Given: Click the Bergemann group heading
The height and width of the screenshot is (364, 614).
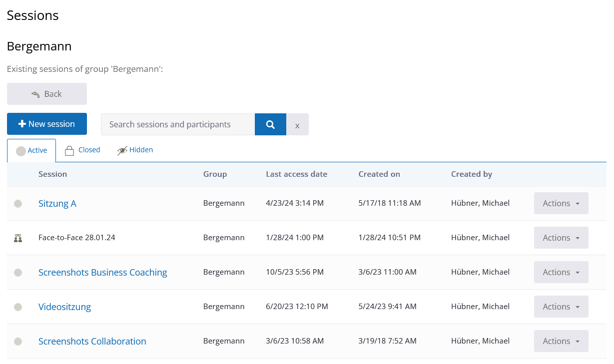Looking at the screenshot, I should tap(39, 46).
